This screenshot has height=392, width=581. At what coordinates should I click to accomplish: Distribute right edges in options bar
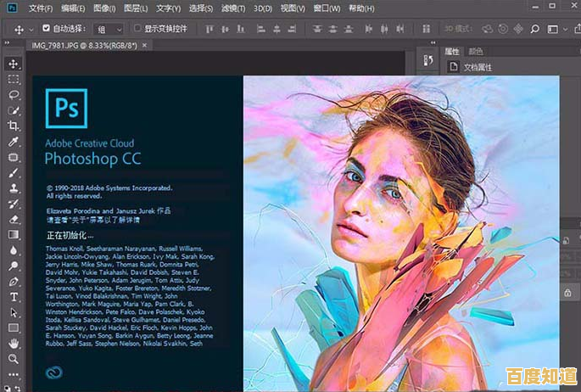[399, 29]
